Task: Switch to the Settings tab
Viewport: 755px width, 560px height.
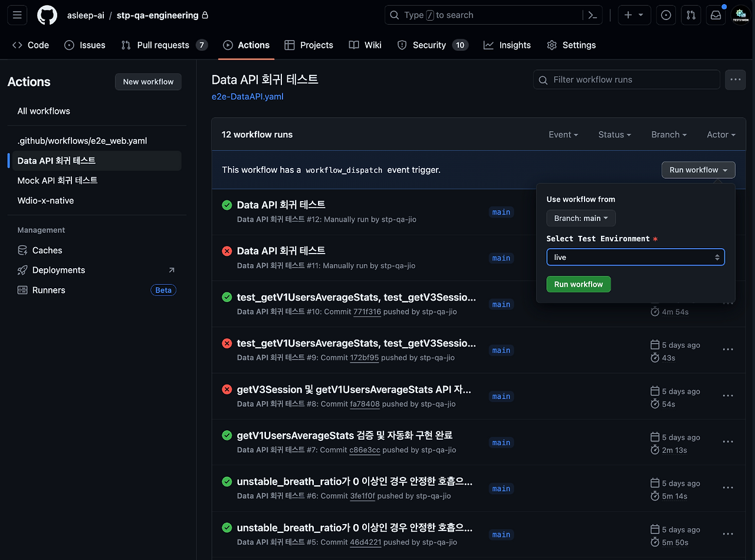Action: [x=572, y=45]
